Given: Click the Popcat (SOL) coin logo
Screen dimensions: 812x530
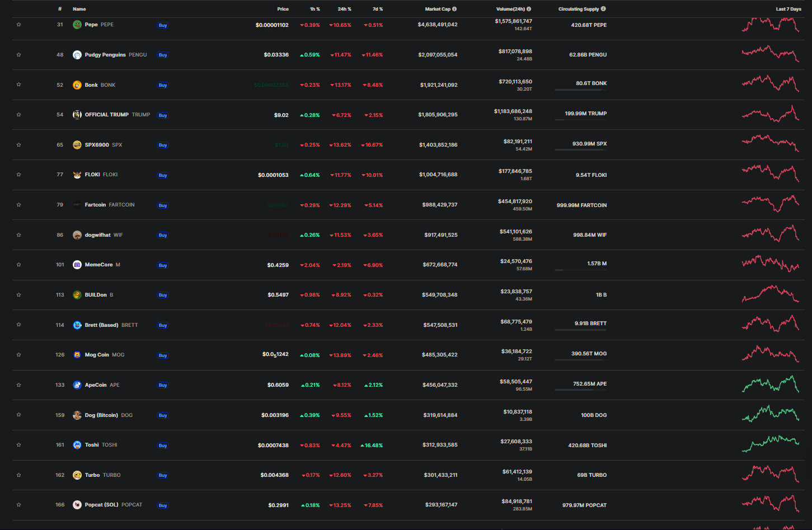Looking at the screenshot, I should [77, 505].
